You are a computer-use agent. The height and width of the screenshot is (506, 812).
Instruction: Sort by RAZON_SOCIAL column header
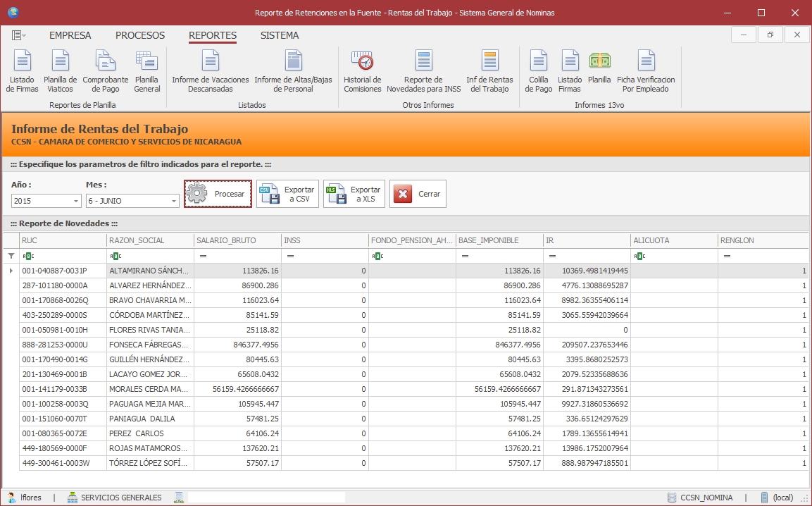[x=150, y=240]
